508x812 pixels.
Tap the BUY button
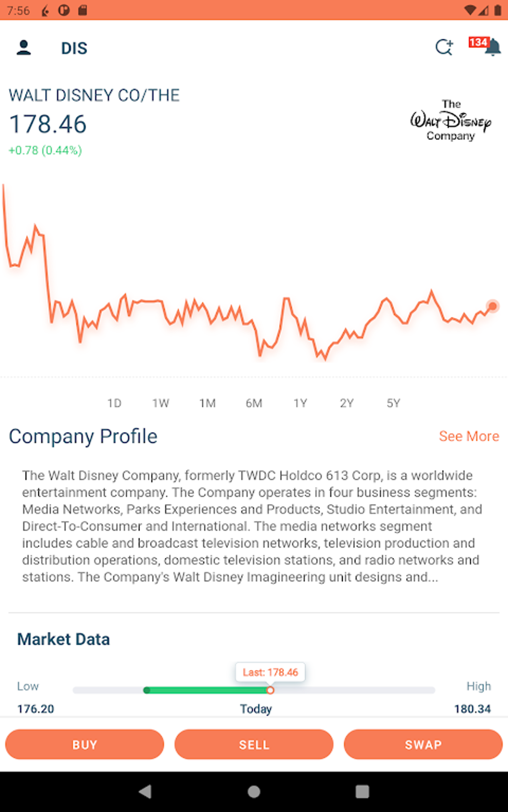[85, 744]
